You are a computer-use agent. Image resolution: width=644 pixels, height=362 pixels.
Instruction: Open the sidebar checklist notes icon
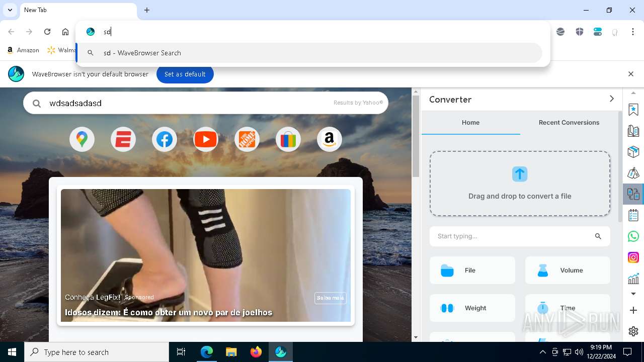click(x=633, y=215)
